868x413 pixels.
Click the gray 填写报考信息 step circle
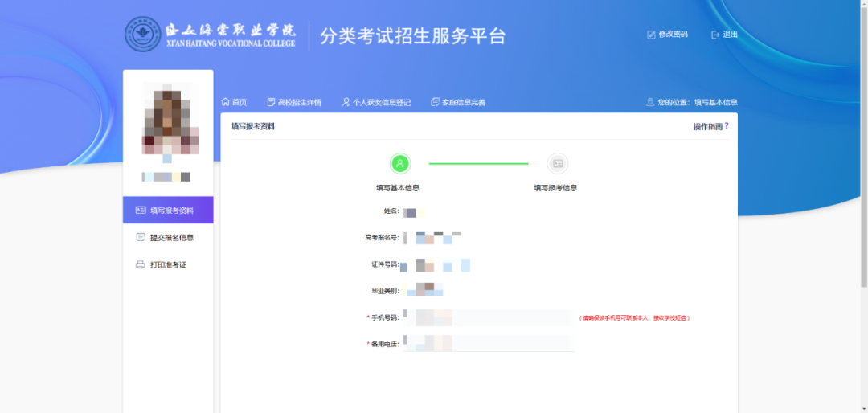[558, 163]
